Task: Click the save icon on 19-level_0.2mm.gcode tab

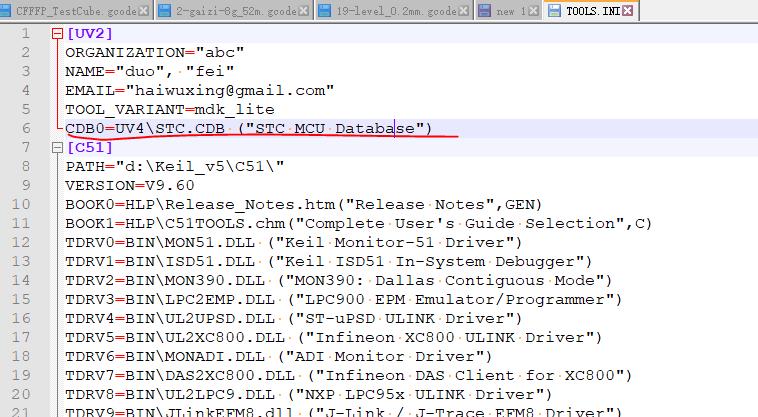Action: [325, 11]
